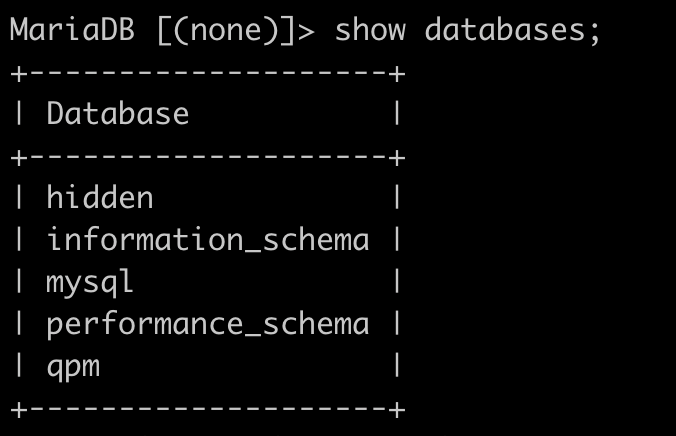Select the information_schema database entry
This screenshot has width=676, height=436.
click(208, 239)
